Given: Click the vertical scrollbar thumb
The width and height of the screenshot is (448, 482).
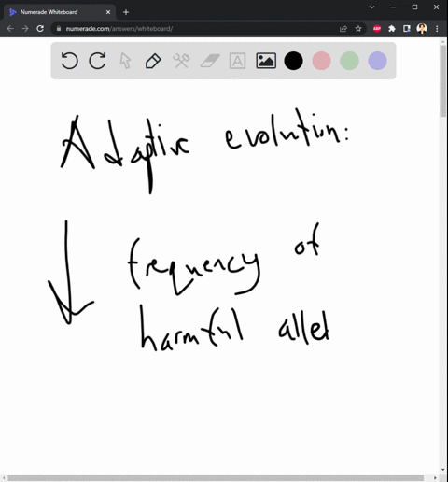Looking at the screenshot, I should (442, 81).
